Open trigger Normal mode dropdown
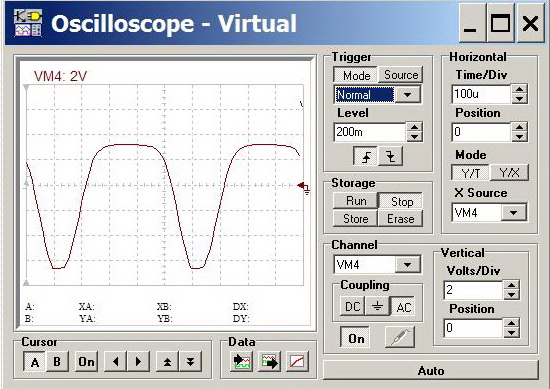 click(x=407, y=94)
